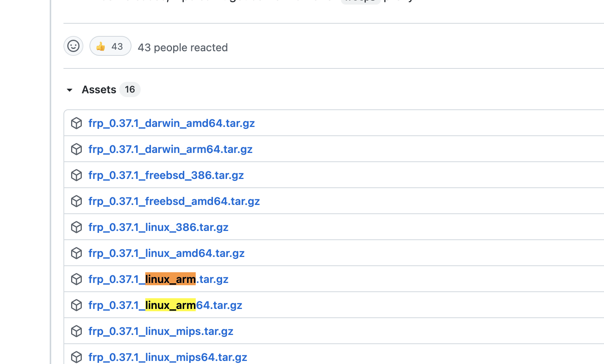Click package icon beside darwin_arm64 asset
This screenshot has width=604, height=364.
coord(76,149)
